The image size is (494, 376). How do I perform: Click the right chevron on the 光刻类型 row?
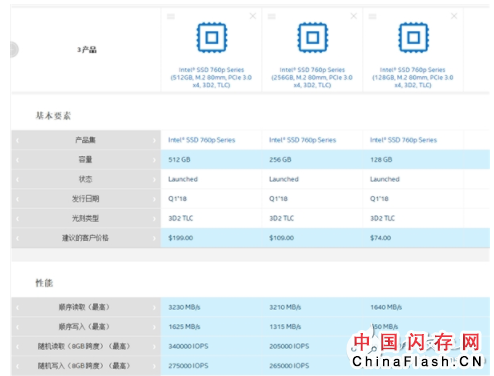tap(154, 219)
